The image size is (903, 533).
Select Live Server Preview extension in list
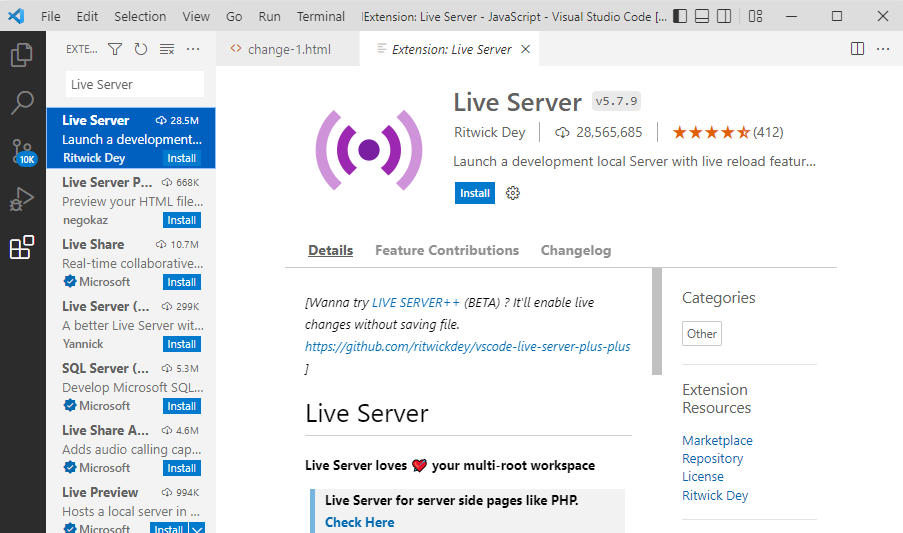[131, 200]
